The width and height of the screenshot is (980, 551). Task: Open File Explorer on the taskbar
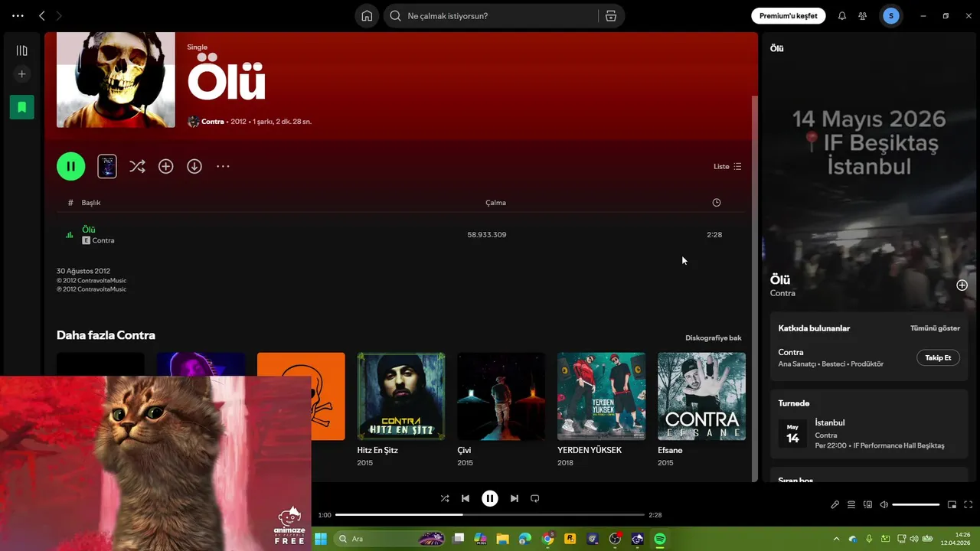tap(503, 539)
